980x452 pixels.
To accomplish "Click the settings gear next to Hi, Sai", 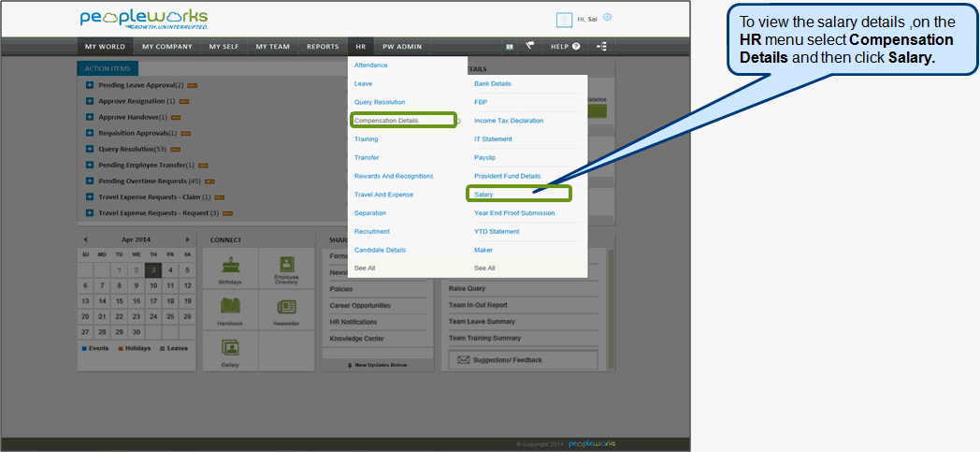I will (607, 18).
